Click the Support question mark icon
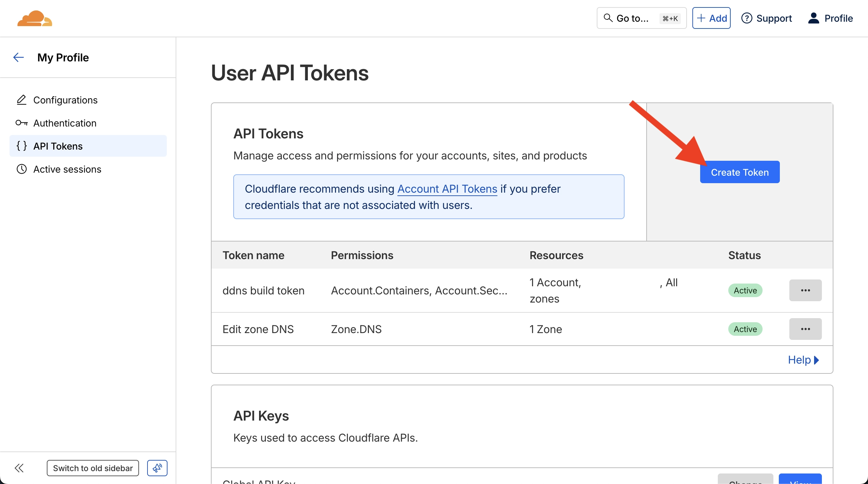This screenshot has width=868, height=484. pyautogui.click(x=747, y=18)
